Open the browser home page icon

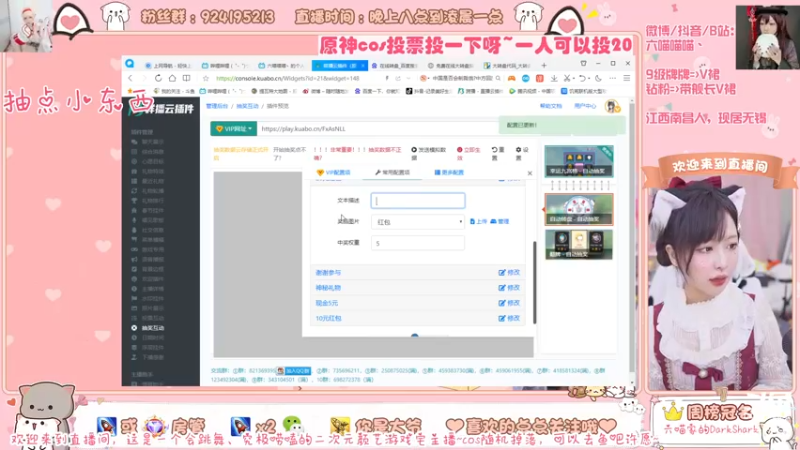[x=172, y=79]
